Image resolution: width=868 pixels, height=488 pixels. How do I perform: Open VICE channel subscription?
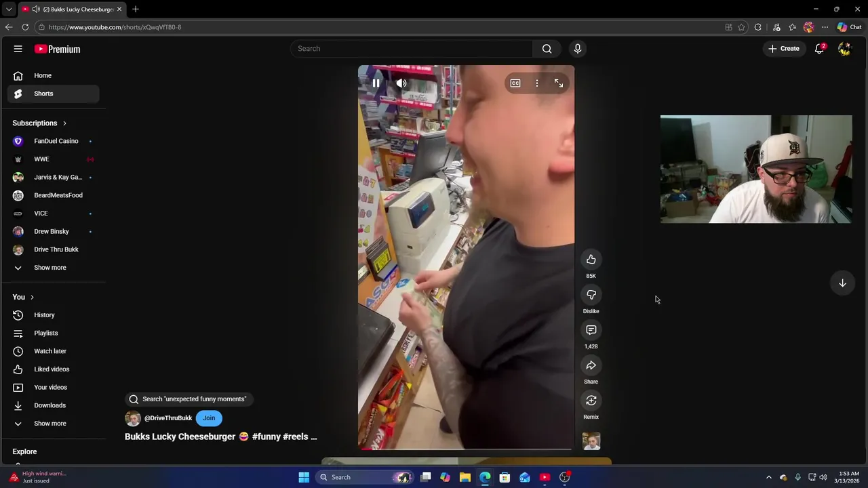(53, 213)
